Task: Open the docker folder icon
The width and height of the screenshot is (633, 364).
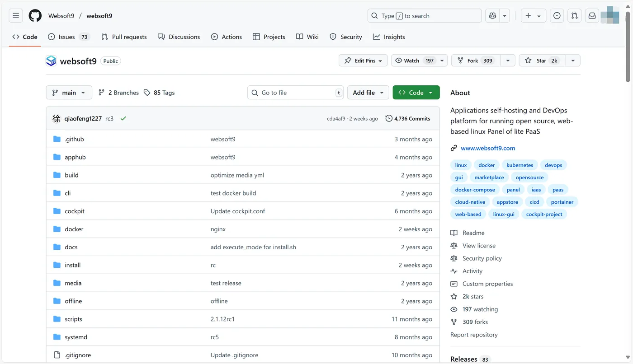Action: pyautogui.click(x=57, y=229)
